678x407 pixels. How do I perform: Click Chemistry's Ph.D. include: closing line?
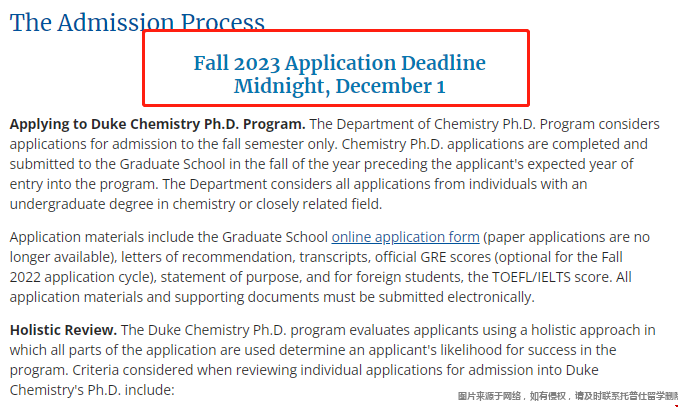point(92,390)
